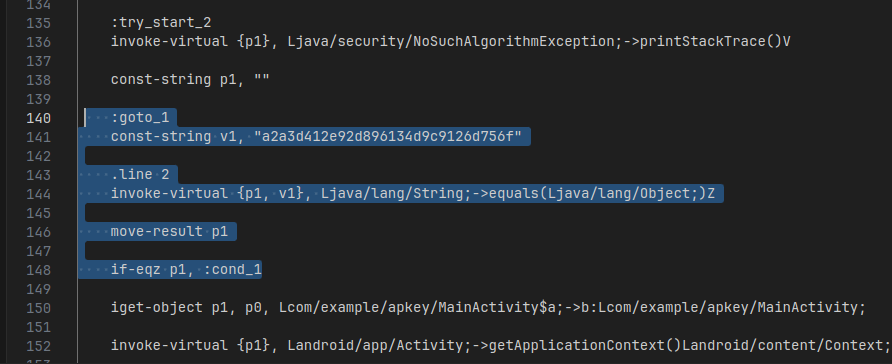
Task: Select line number 140 in gutter
Action: (39, 118)
